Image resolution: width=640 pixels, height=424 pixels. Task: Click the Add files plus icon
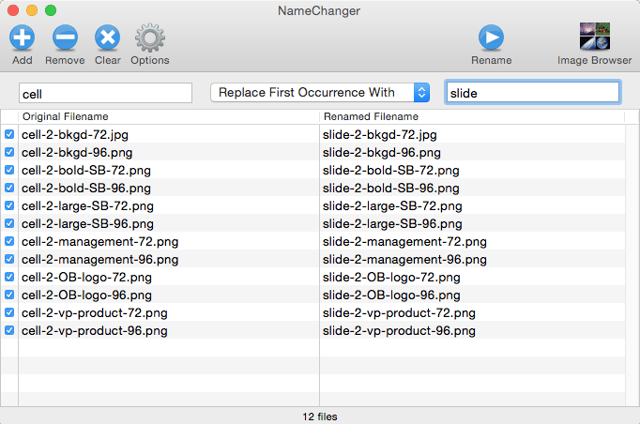22,38
